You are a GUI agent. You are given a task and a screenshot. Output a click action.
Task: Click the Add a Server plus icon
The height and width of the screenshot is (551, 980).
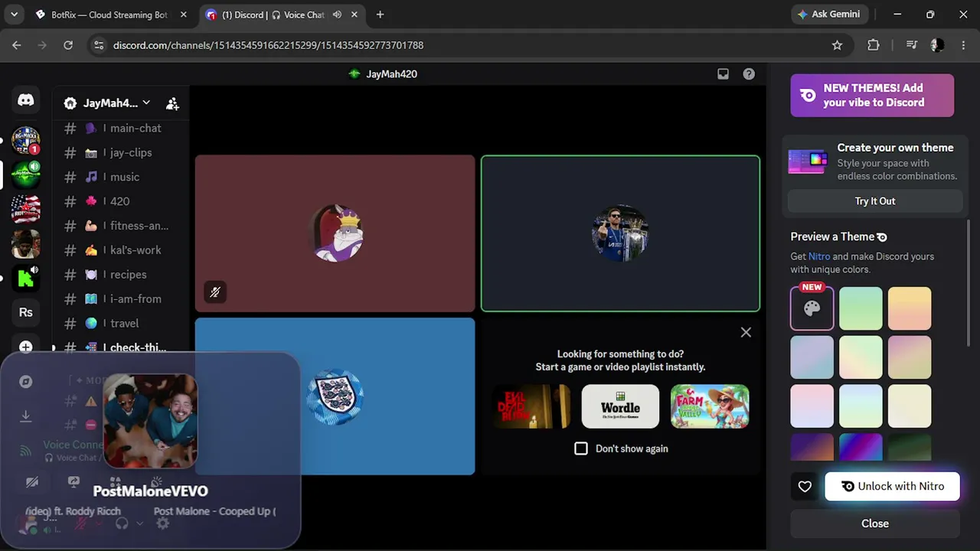tap(26, 347)
